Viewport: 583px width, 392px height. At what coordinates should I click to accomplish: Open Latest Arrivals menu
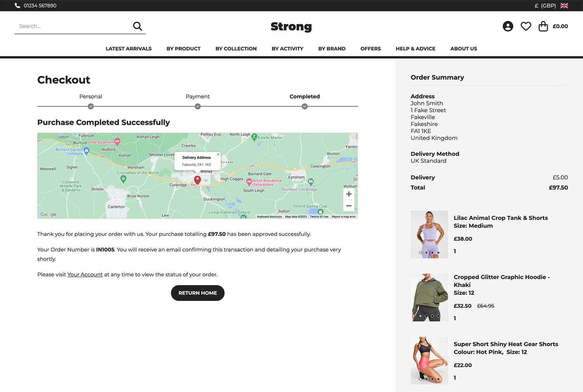[129, 49]
